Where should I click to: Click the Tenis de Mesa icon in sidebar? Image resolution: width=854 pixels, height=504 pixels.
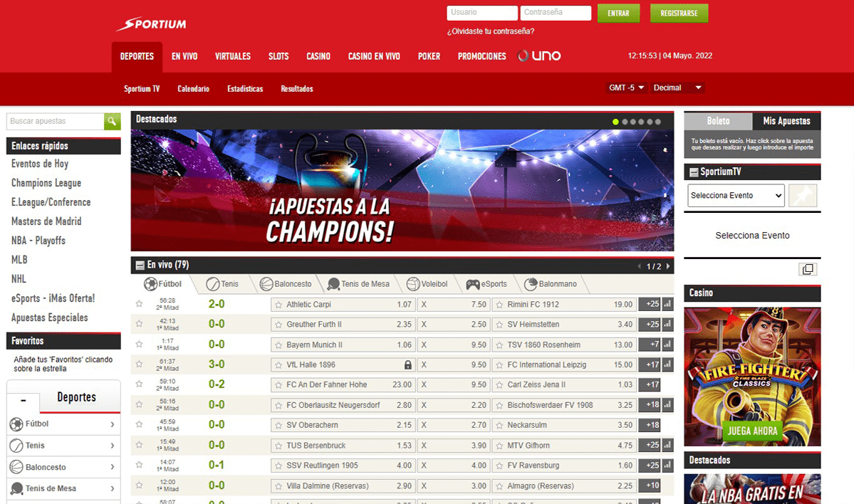pos(16,488)
